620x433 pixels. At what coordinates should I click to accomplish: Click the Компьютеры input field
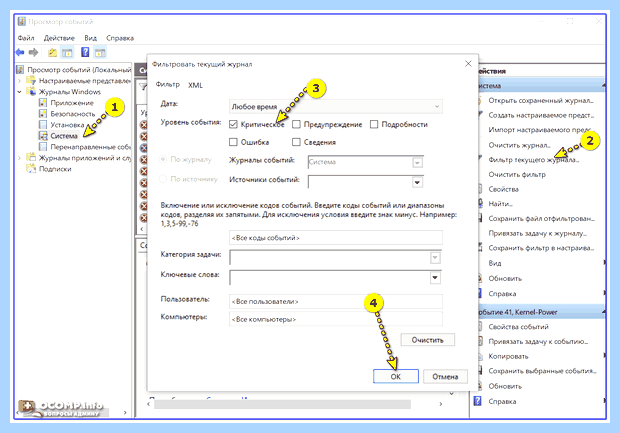(335, 319)
